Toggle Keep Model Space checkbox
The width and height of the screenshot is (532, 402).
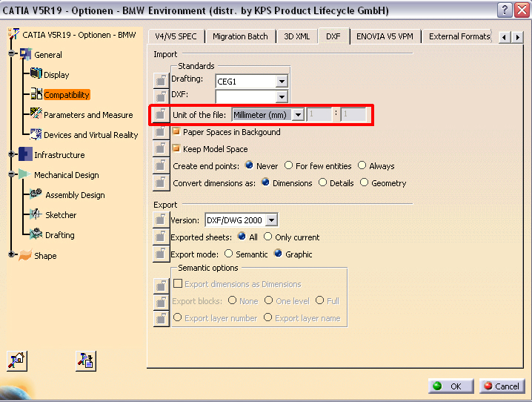[x=176, y=148]
